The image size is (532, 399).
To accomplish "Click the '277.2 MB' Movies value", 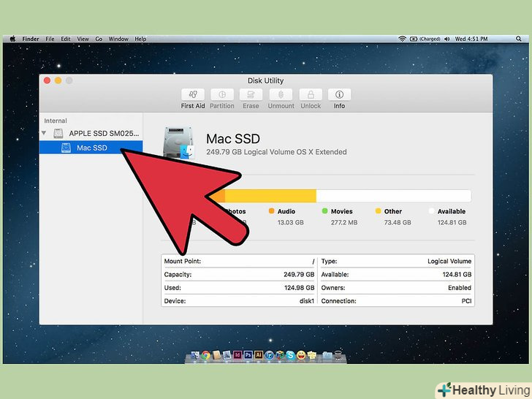I will click(x=344, y=223).
